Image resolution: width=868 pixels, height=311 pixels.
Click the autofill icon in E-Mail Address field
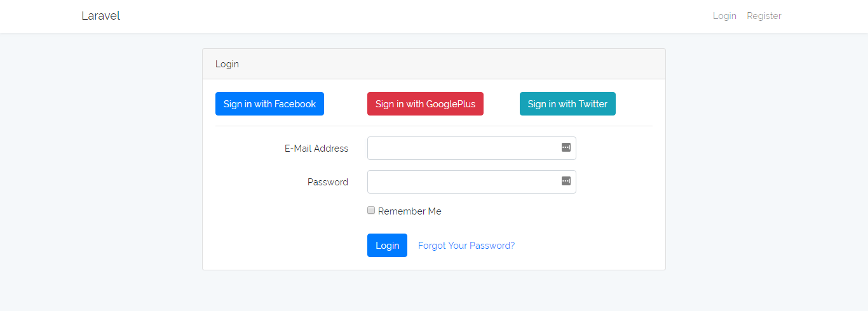[x=566, y=147]
